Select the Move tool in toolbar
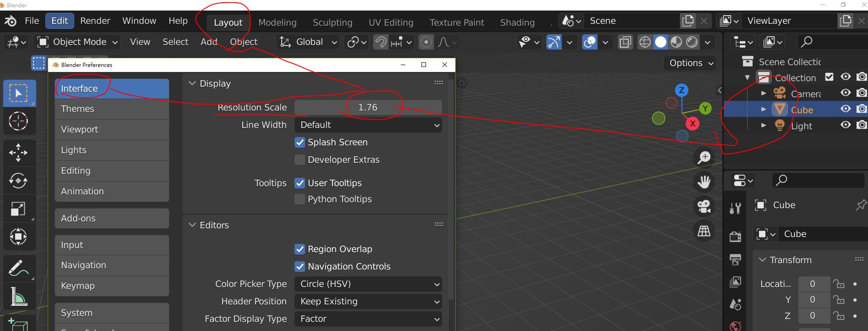 coord(18,153)
